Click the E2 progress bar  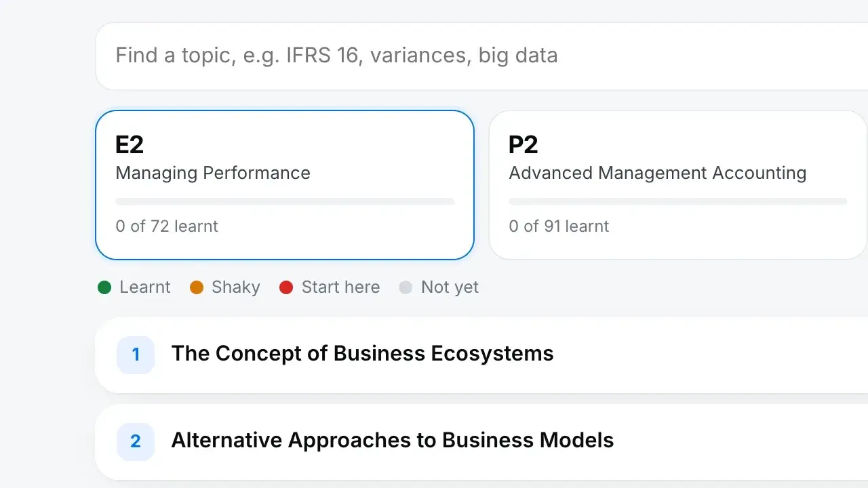coord(285,201)
